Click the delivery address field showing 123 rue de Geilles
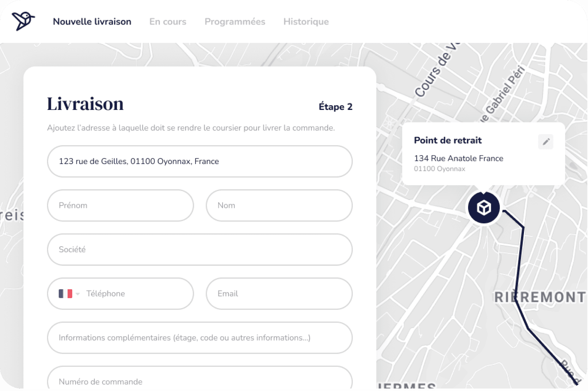The image size is (588, 391). 199,161
